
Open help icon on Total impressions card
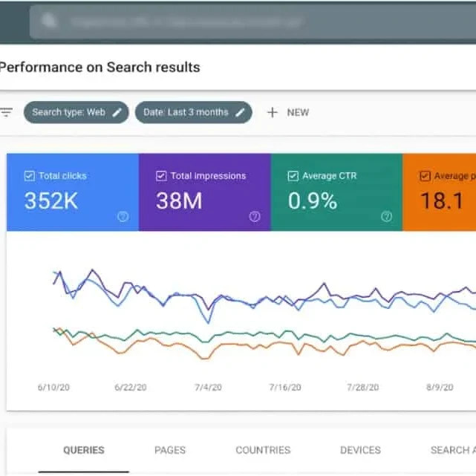point(255,216)
